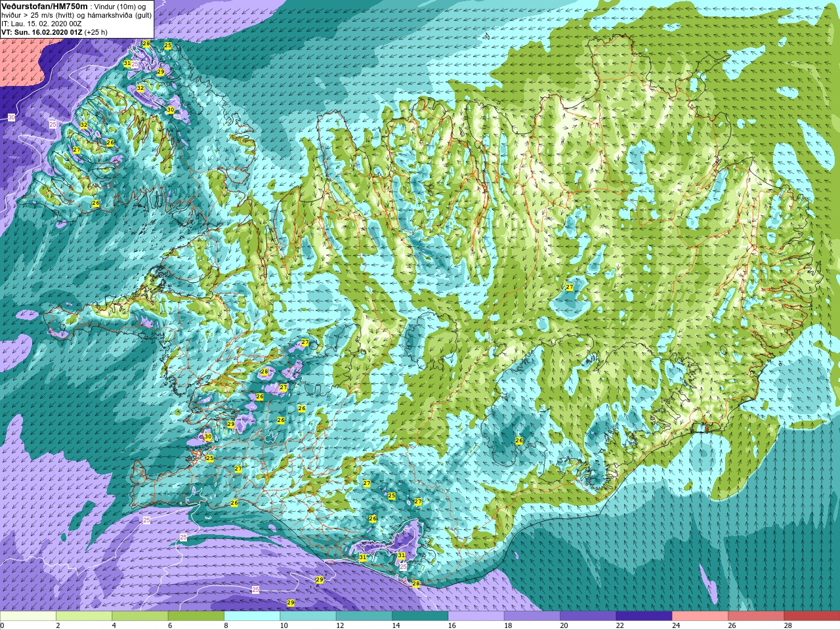Select the 18–20 m/s purple legend swatch
Image resolution: width=840 pixels, height=630 pixels.
click(x=532, y=616)
